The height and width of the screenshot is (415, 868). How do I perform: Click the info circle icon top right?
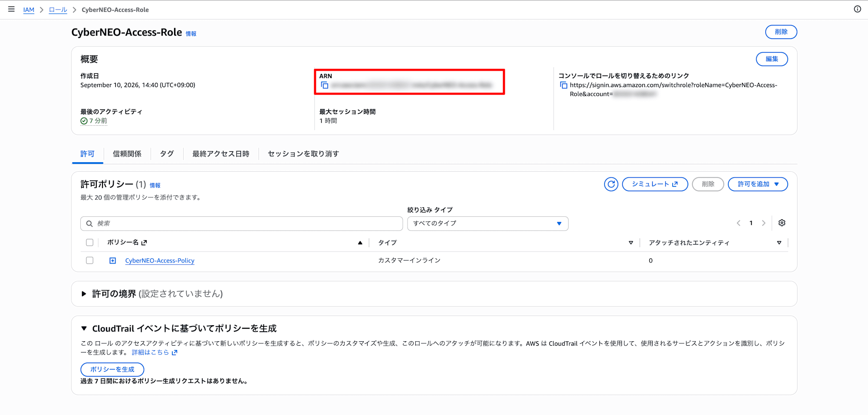(857, 9)
